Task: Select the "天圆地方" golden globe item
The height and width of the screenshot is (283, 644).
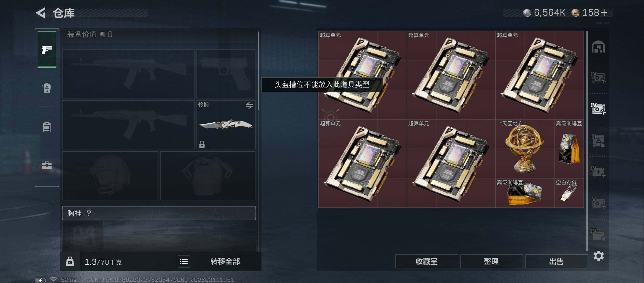Action: [x=525, y=149]
